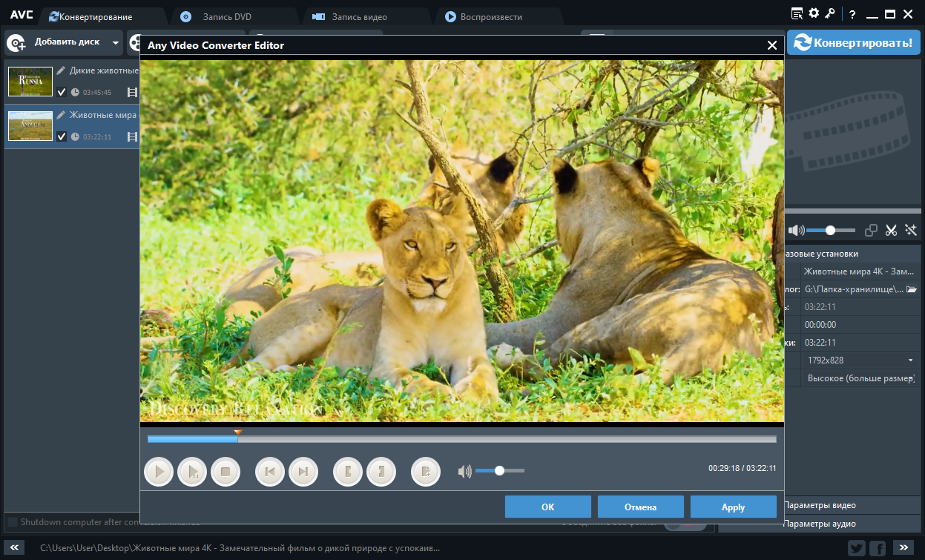The width and height of the screenshot is (925, 560).
Task: Open the Высокое quality dropdown
Action: [x=860, y=378]
